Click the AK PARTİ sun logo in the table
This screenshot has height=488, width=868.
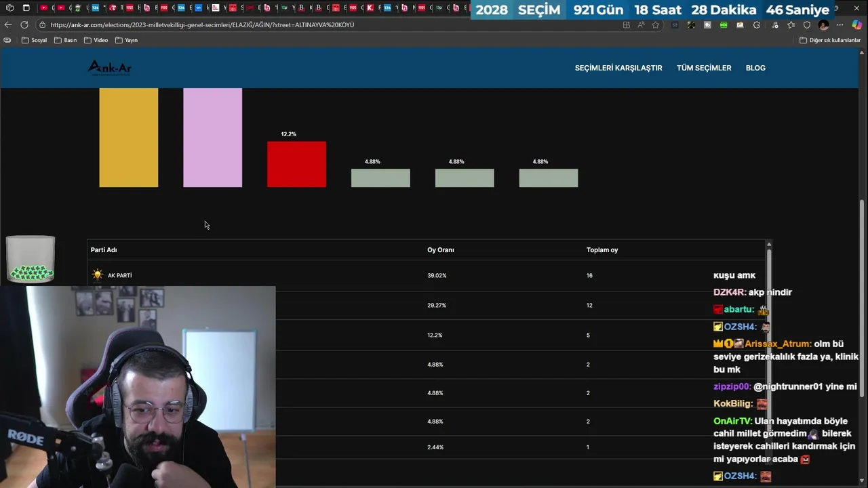[98, 275]
